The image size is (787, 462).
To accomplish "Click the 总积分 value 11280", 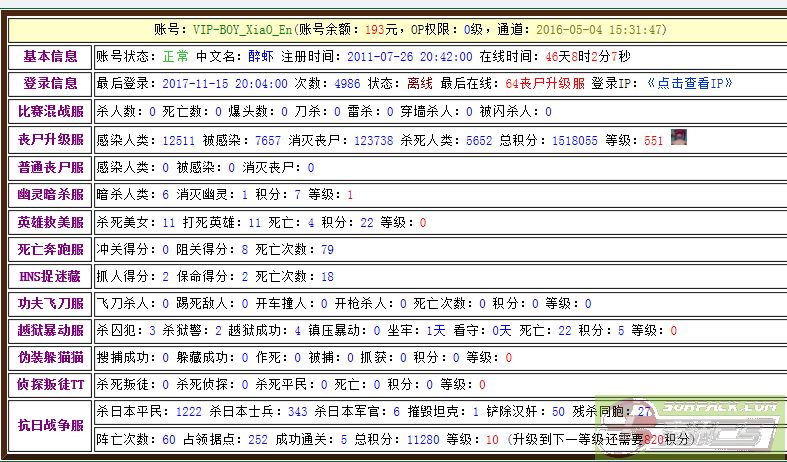I will [423, 440].
